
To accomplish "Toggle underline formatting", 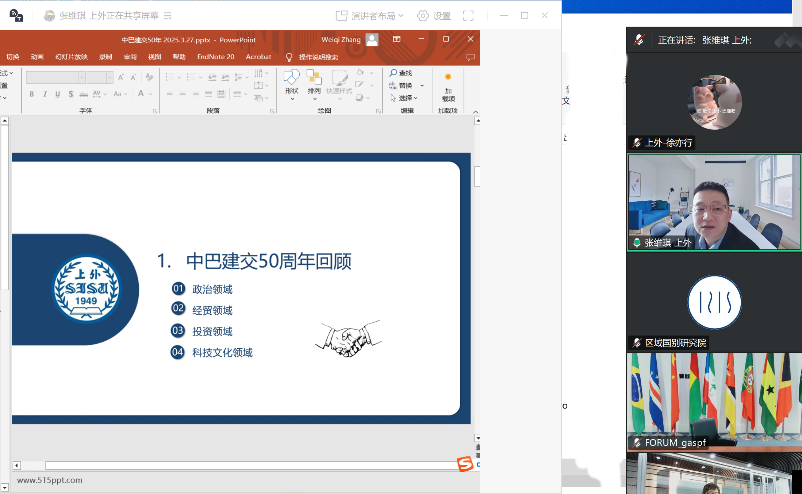I will 58,94.
